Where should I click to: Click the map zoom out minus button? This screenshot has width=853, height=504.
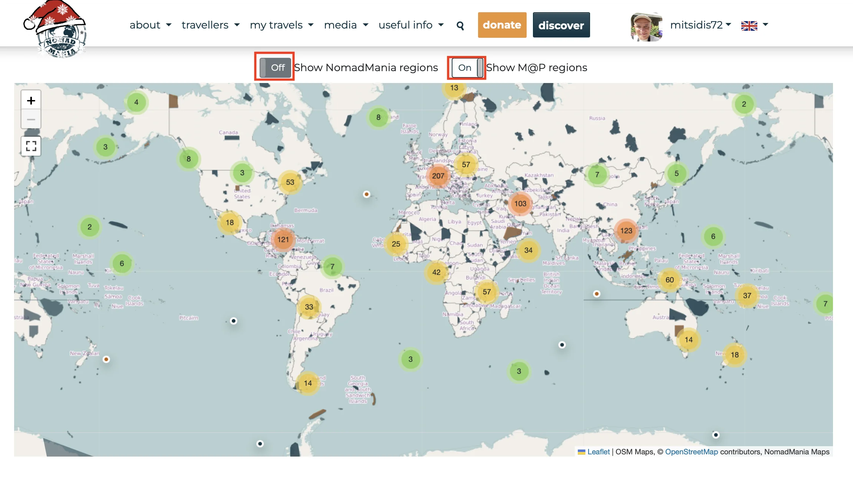coord(31,119)
